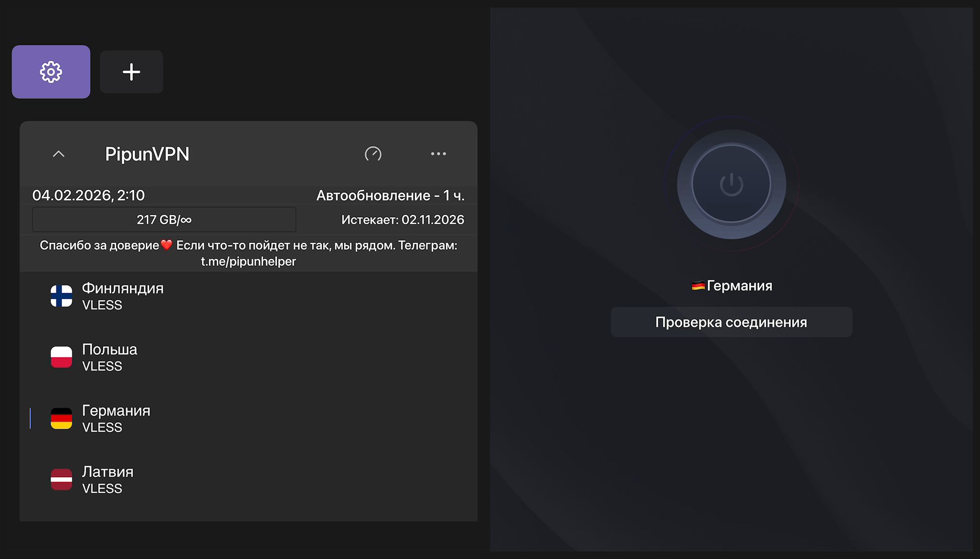Switch to the Латвия VLESS server

194,480
